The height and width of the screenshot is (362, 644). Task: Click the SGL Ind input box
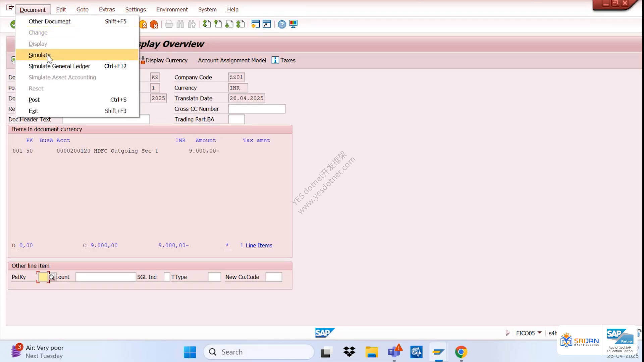click(x=167, y=277)
